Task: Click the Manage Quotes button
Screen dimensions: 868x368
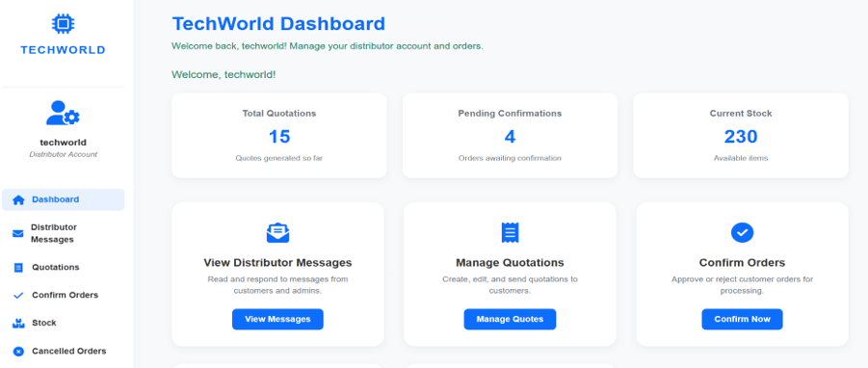Action: pos(510,319)
